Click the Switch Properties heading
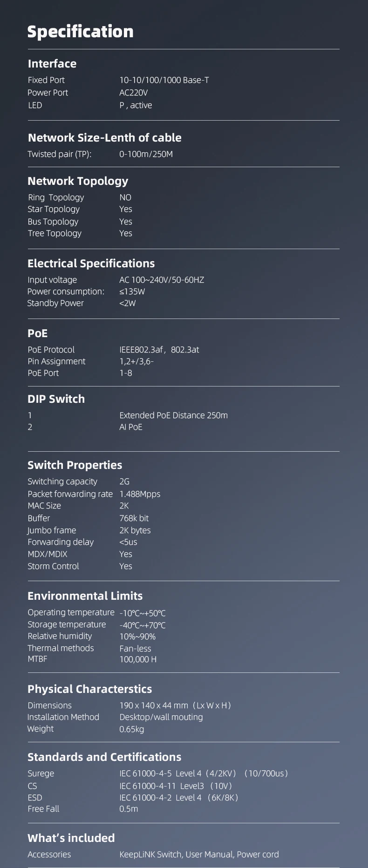This screenshot has width=368, height=868. [x=75, y=465]
